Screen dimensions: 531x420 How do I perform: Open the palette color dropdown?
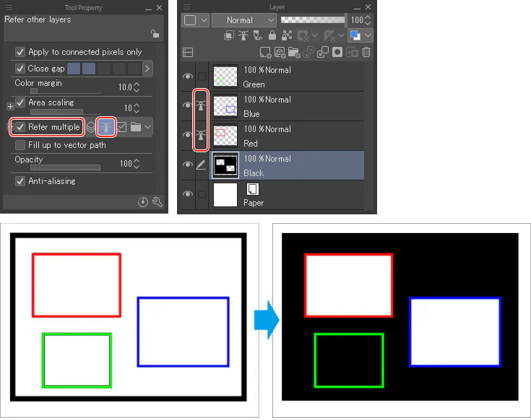[195, 20]
